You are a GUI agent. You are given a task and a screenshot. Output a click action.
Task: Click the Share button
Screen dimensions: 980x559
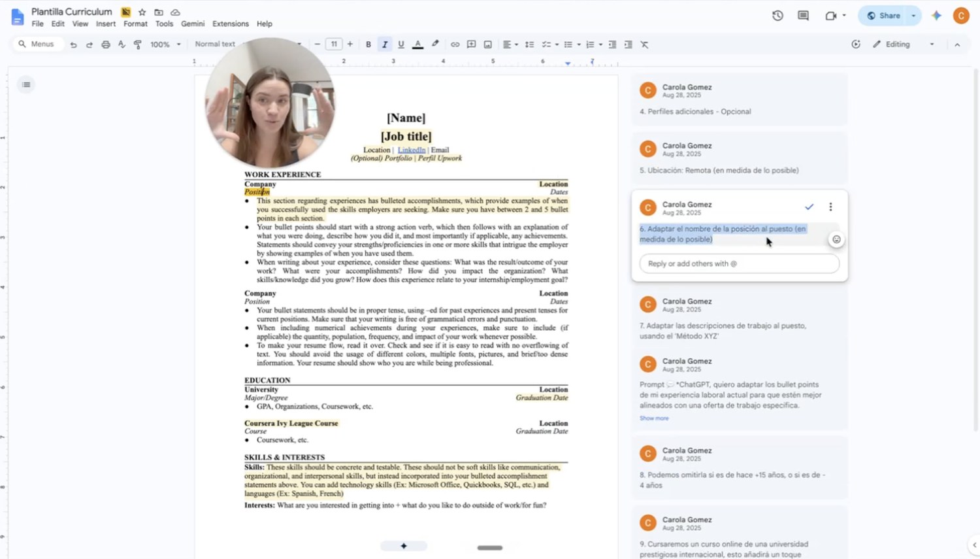point(883,16)
